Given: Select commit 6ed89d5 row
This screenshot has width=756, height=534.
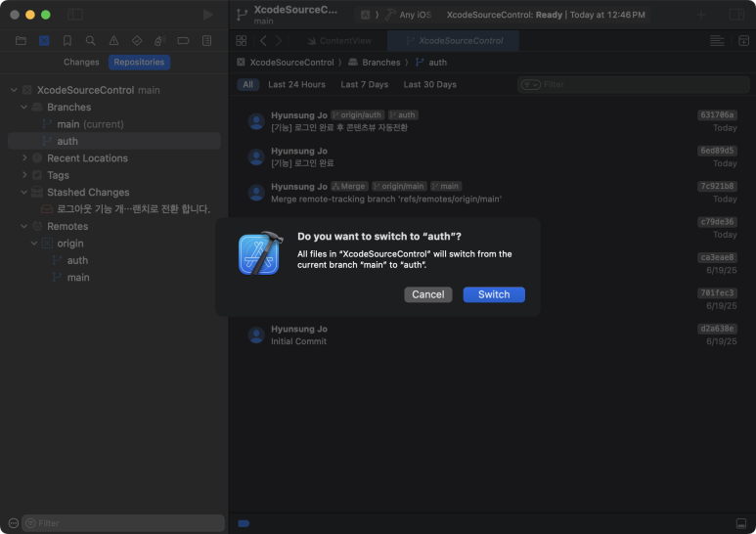Looking at the screenshot, I should click(492, 157).
